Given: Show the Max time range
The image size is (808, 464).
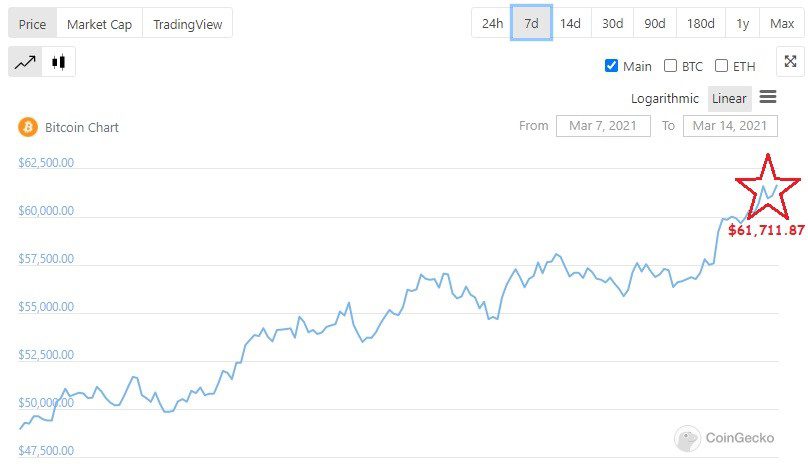Looking at the screenshot, I should point(781,23).
